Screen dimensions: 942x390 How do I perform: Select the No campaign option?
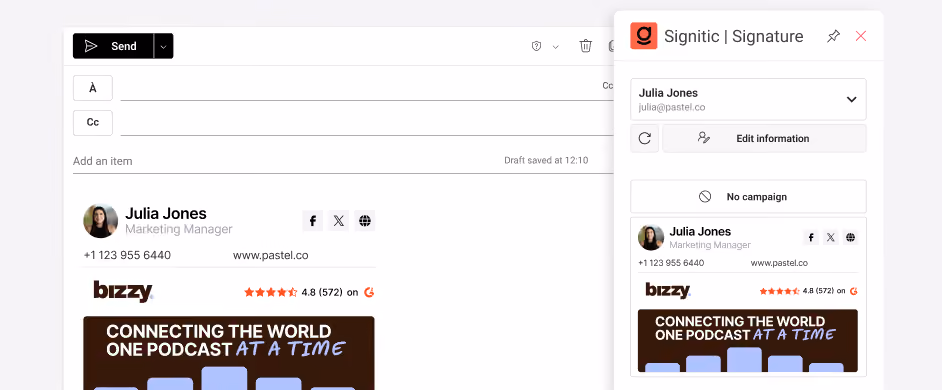tap(749, 197)
